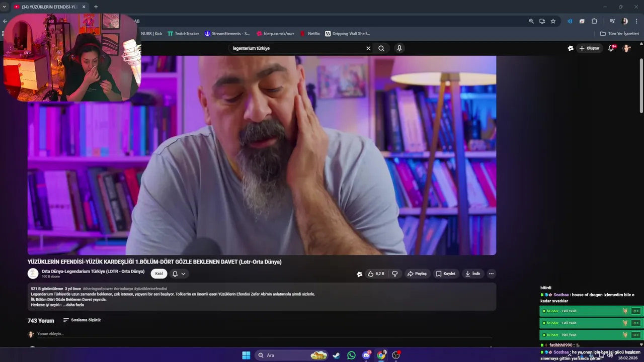Click the sparkle icon beside the like button
644x362 pixels.
(x=359, y=274)
